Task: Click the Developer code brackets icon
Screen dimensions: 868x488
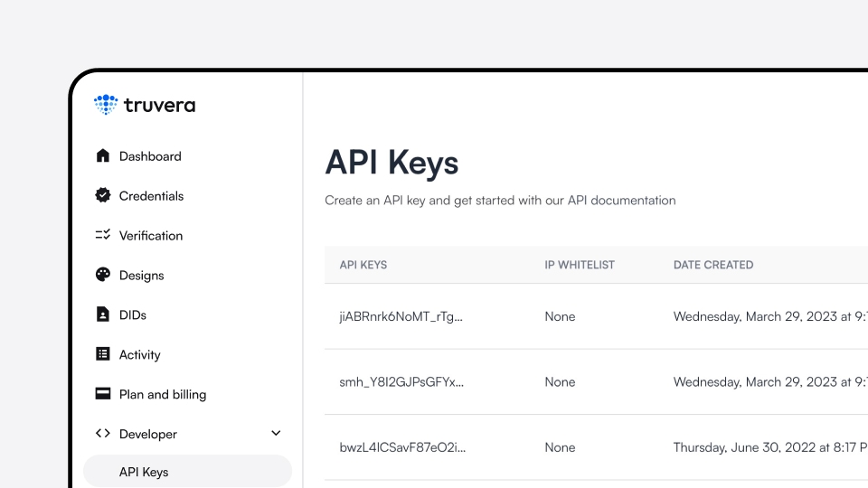Action: pyautogui.click(x=103, y=434)
